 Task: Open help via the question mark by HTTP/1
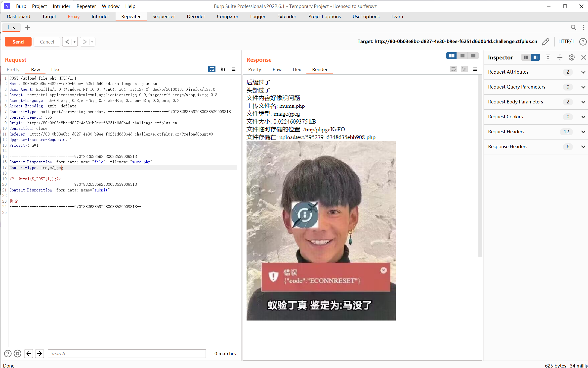coord(583,42)
